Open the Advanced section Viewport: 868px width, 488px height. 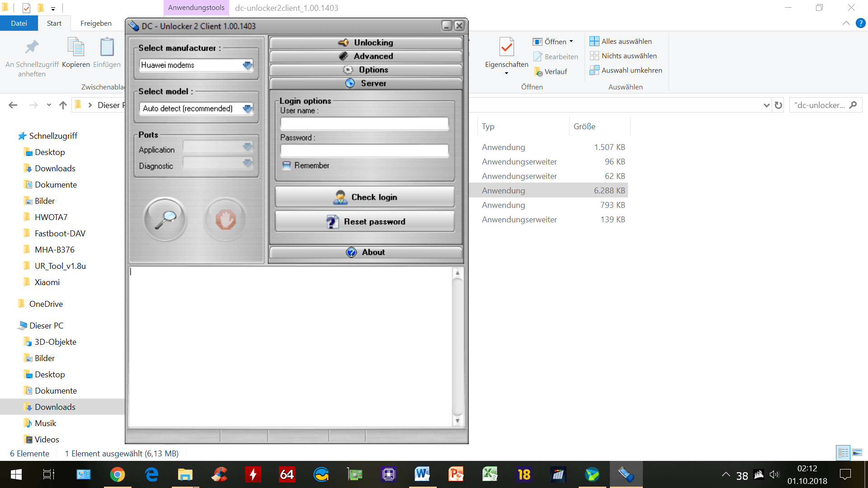point(366,56)
